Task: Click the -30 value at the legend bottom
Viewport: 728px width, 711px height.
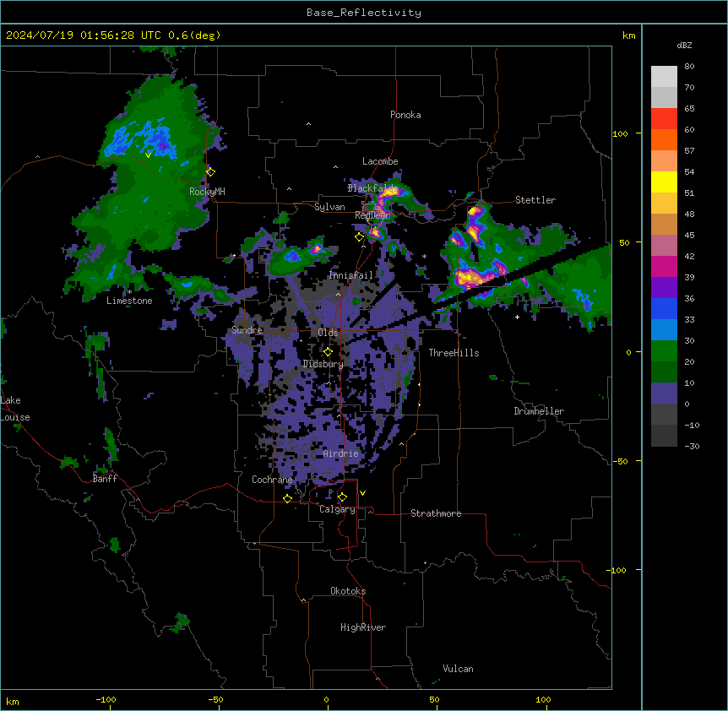Action: click(692, 446)
